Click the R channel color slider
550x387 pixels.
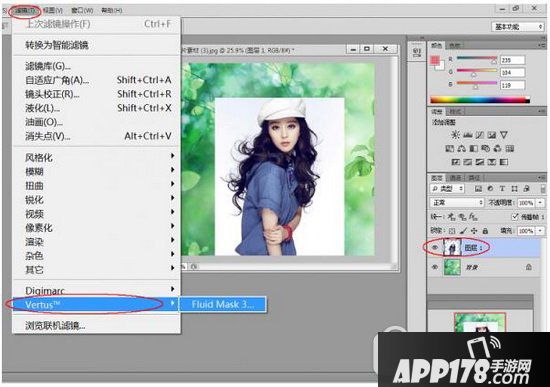pyautogui.click(x=477, y=59)
